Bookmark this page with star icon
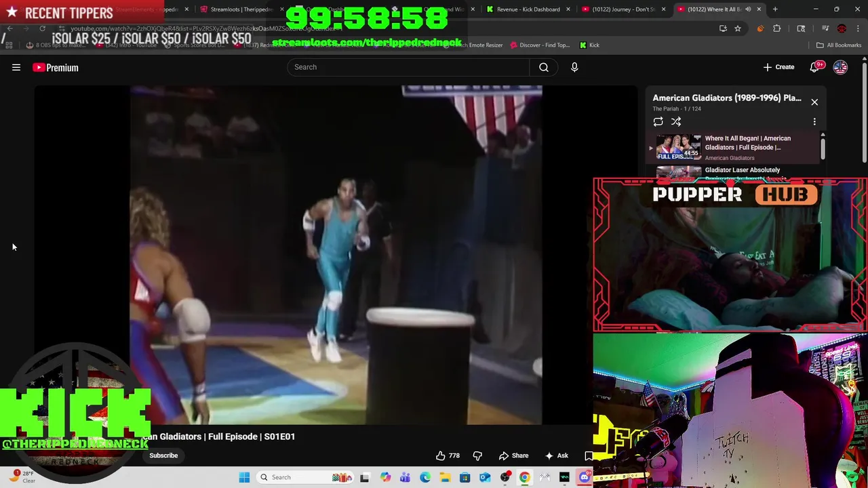Viewport: 868px width, 488px height. [x=738, y=28]
